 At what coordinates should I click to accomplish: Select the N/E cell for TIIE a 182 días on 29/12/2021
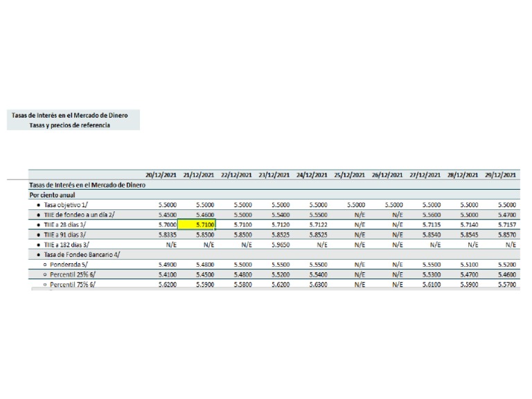tap(511, 245)
